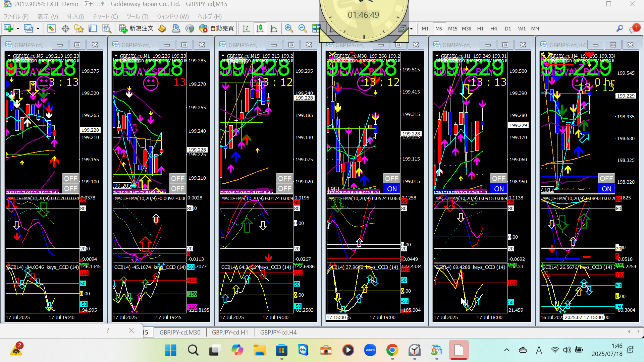The width and height of the screenshot is (644, 362).
Task: Toggle the blue ON button in M30 chart
Action: click(x=391, y=189)
